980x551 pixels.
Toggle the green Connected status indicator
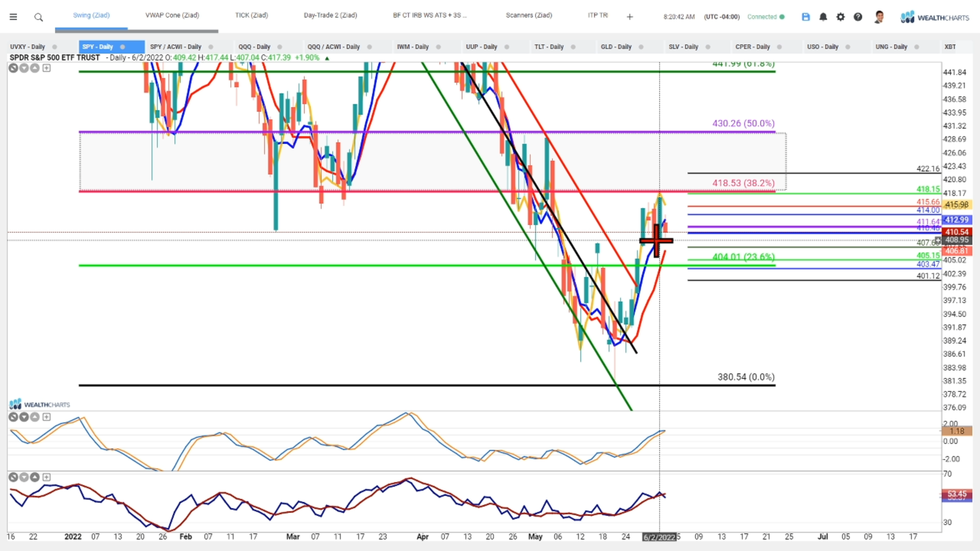click(x=782, y=17)
